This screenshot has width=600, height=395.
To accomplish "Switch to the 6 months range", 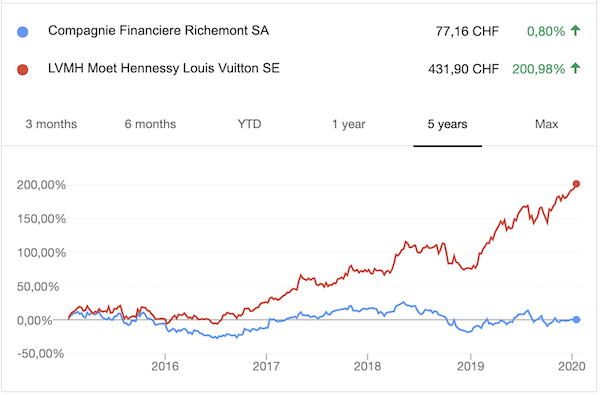I will click(x=150, y=124).
